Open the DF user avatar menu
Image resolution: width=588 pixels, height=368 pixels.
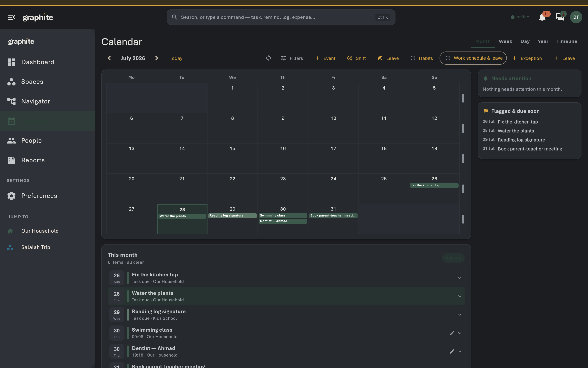pyautogui.click(x=576, y=17)
